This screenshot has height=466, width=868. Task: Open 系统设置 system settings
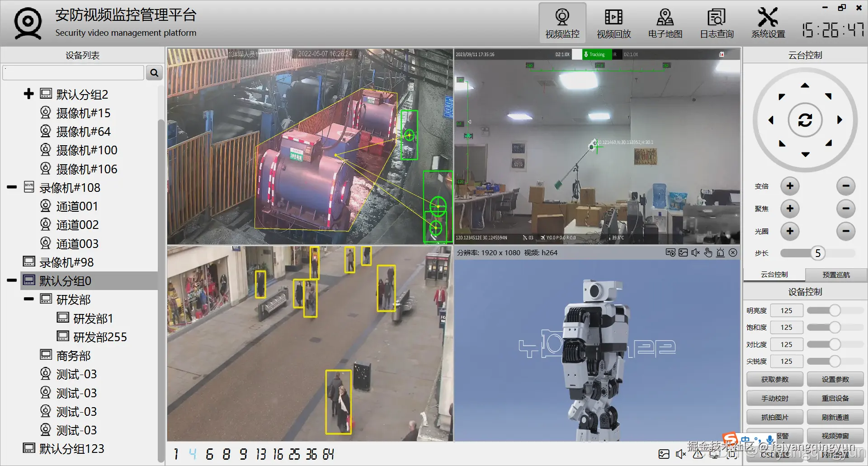pos(768,24)
